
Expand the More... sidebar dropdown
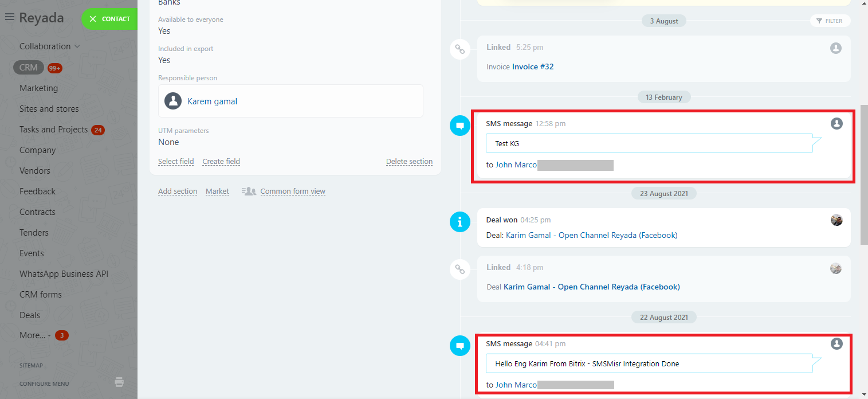[35, 335]
